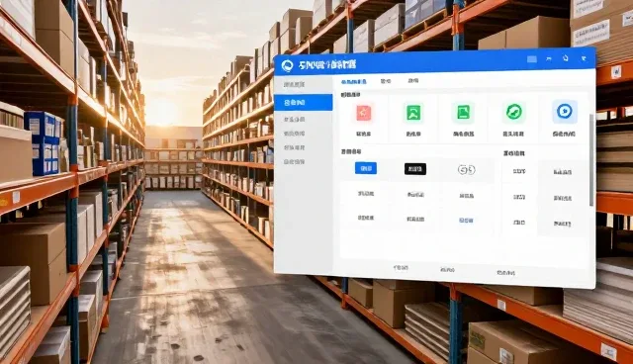Click the double-circle outline icon beside the black button
The width and height of the screenshot is (633, 364).
click(466, 170)
